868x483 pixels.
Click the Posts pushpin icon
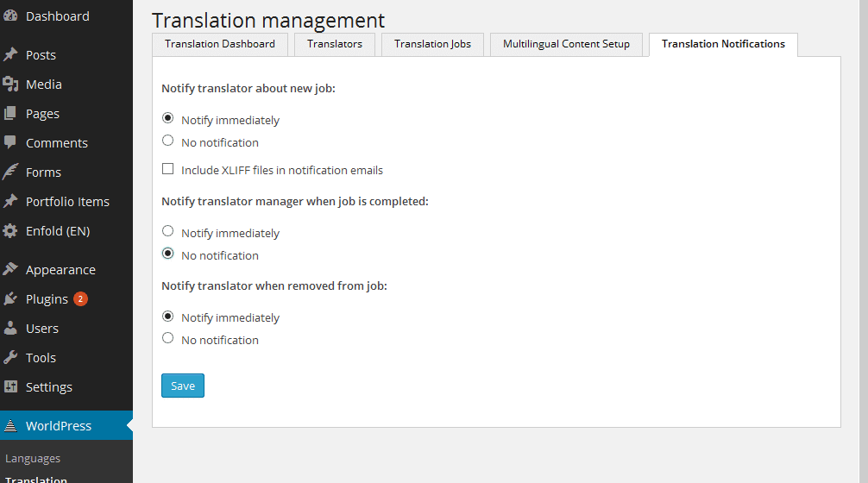coord(10,54)
